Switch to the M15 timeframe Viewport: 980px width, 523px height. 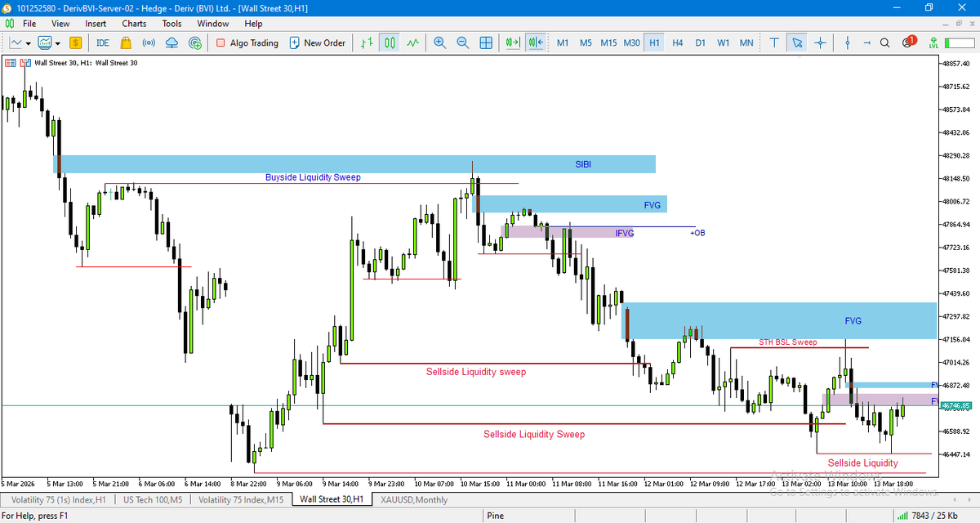point(608,42)
